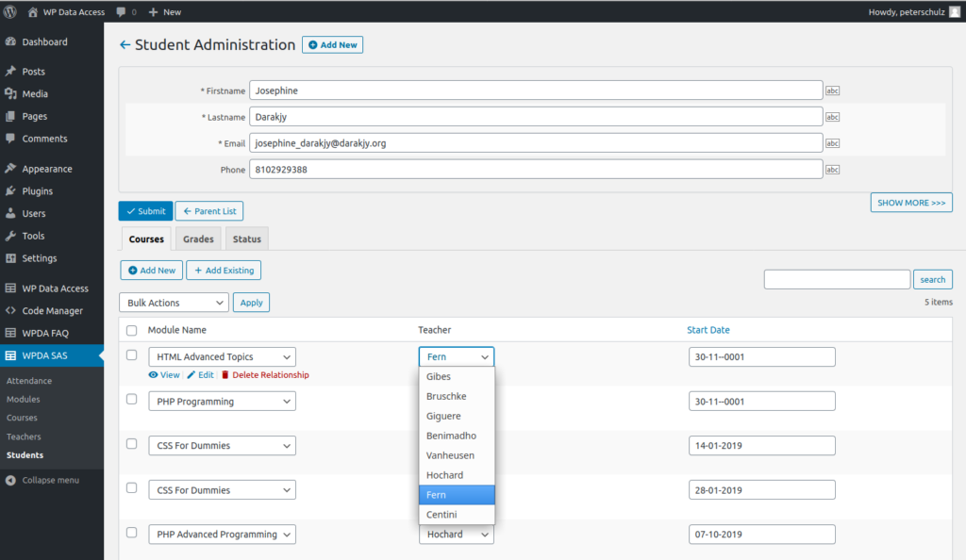This screenshot has width=966, height=560.
Task: Check the checkbox for CSS For Dummies 14-01-2019
Action: [132, 444]
